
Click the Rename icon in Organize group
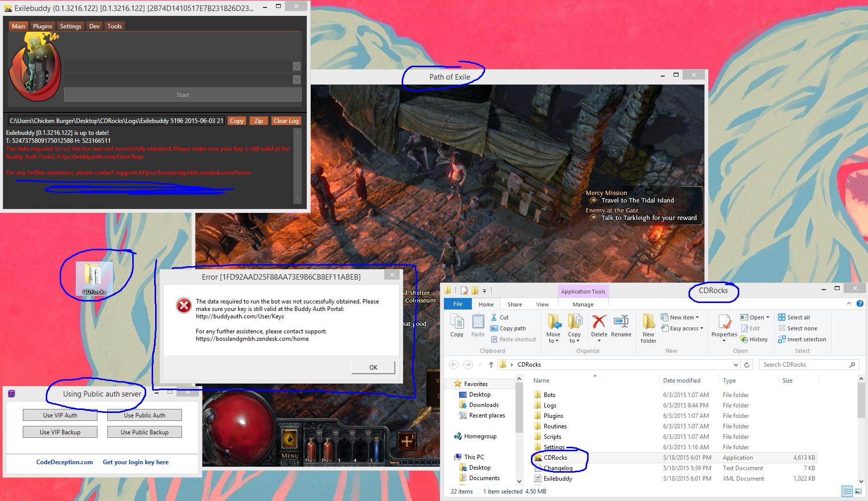621,322
